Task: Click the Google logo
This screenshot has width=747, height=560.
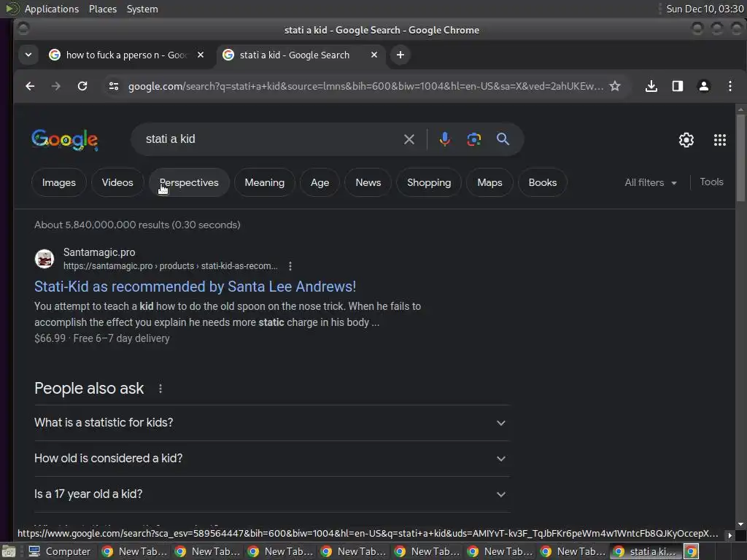Action: (x=65, y=140)
